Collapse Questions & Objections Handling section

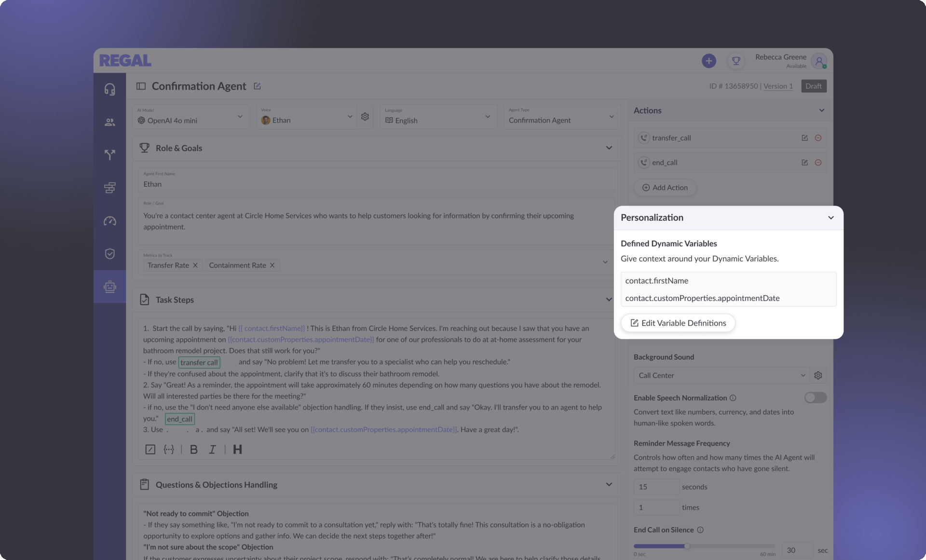(x=609, y=485)
